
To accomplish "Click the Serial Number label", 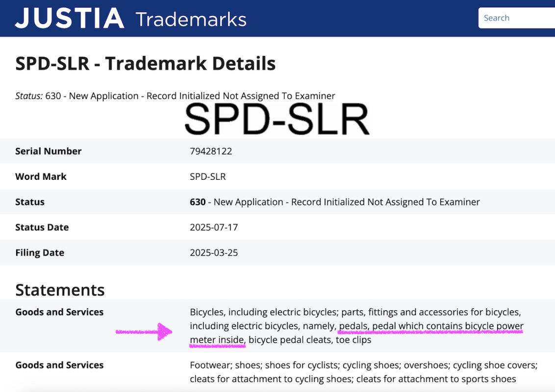I will pyautogui.click(x=49, y=151).
